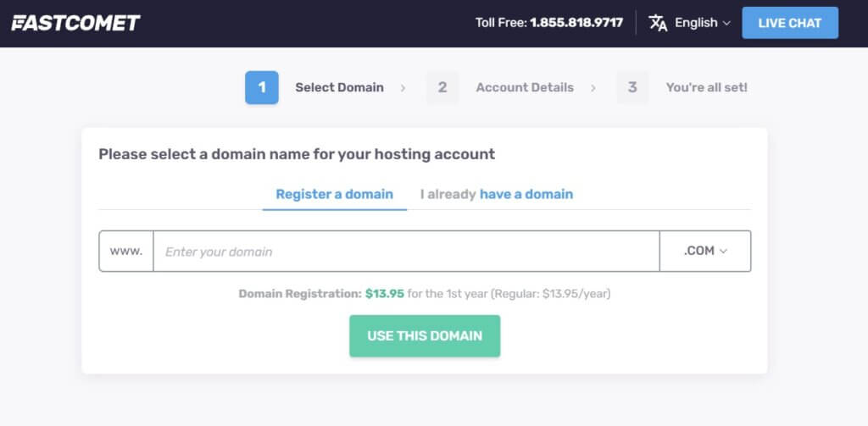This screenshot has width=868, height=426.
Task: Expand the .COM extension dropdown
Action: [x=705, y=252]
